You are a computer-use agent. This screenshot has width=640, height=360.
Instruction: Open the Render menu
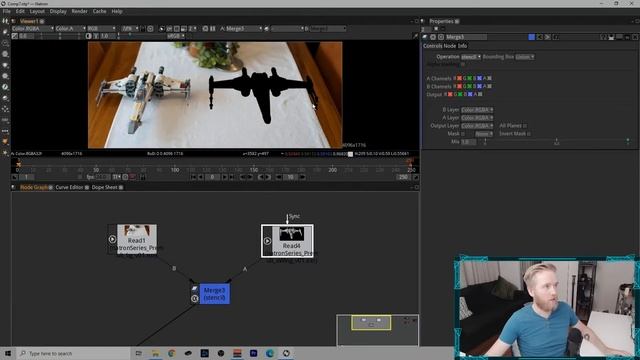tap(80, 11)
